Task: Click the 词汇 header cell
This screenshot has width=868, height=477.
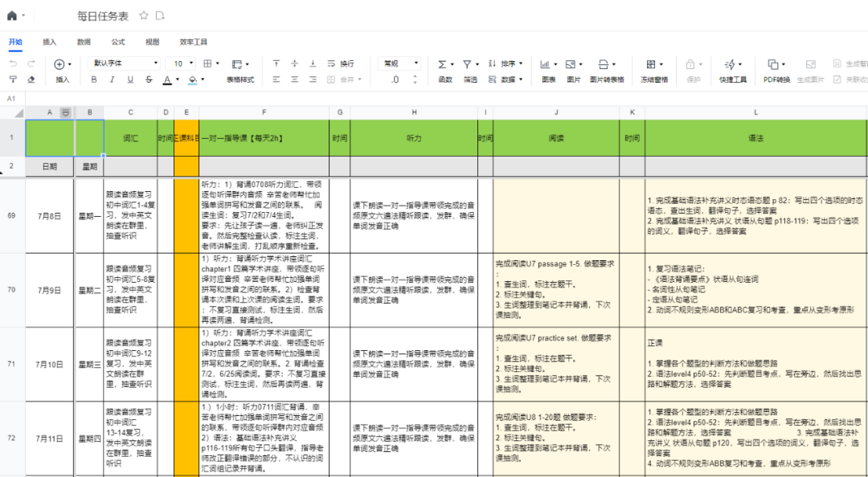Action: 131,138
